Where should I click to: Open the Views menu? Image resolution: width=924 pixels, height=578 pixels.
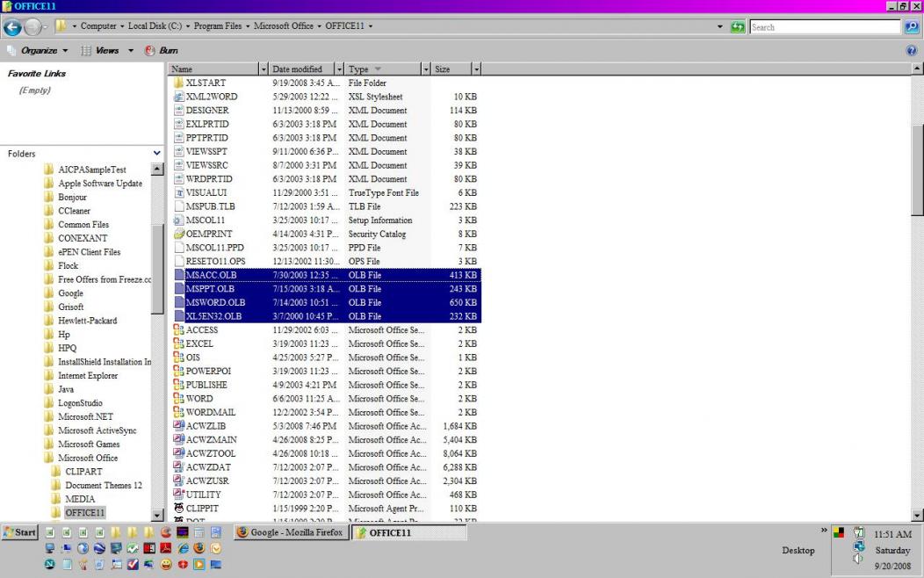pos(106,51)
